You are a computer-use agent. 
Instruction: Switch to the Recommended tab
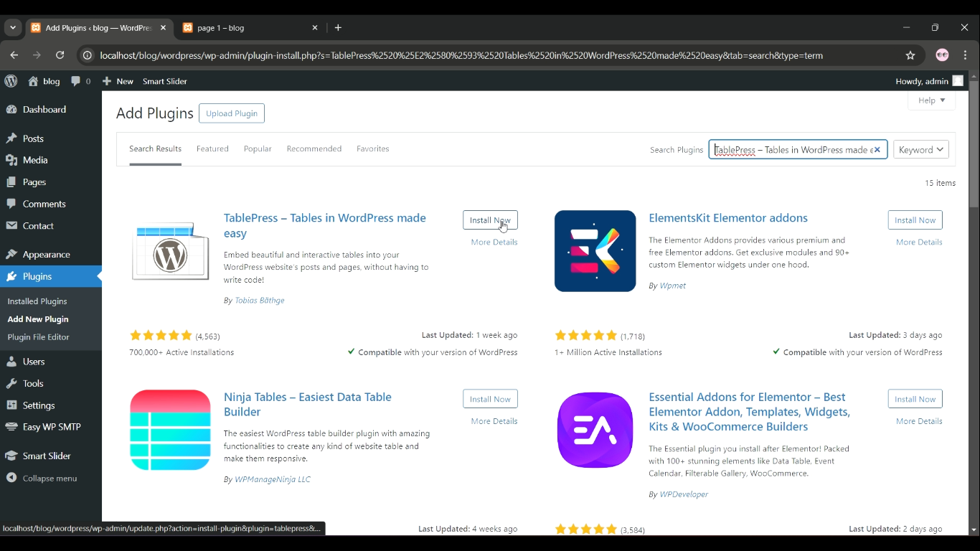[314, 149]
